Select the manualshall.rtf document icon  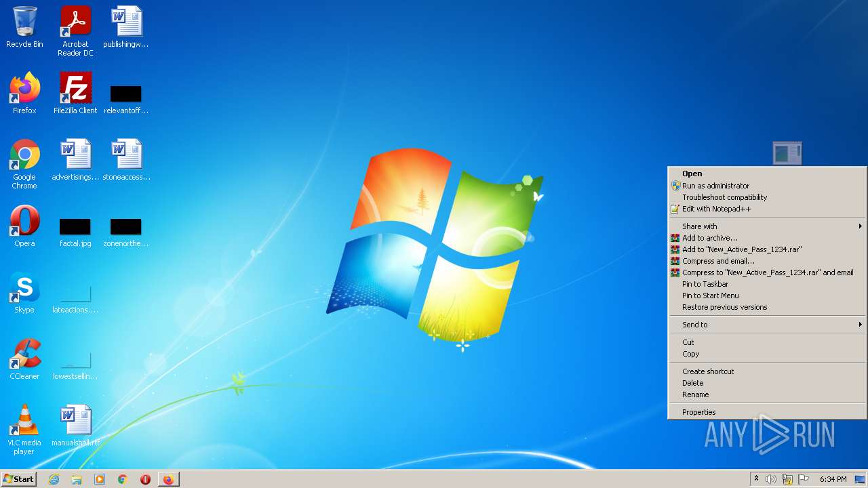pyautogui.click(x=75, y=426)
